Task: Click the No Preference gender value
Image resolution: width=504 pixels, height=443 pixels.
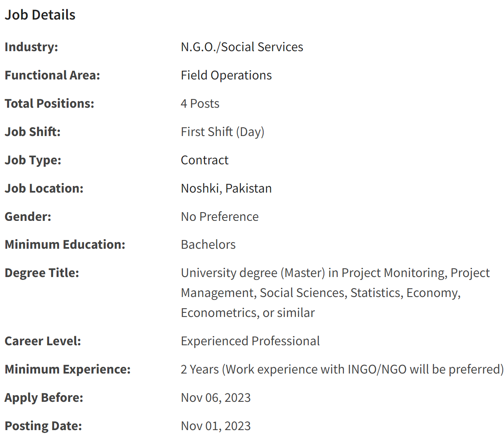Action: click(220, 217)
